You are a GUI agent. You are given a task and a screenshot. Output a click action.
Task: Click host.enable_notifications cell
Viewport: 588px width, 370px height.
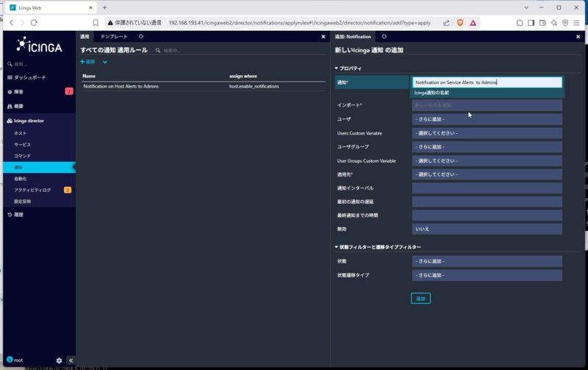(x=254, y=86)
